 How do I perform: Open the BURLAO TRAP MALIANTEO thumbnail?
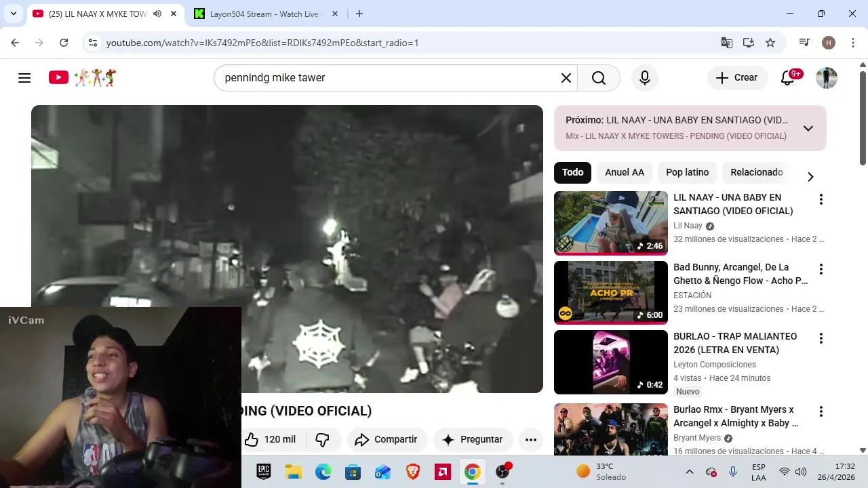611,362
